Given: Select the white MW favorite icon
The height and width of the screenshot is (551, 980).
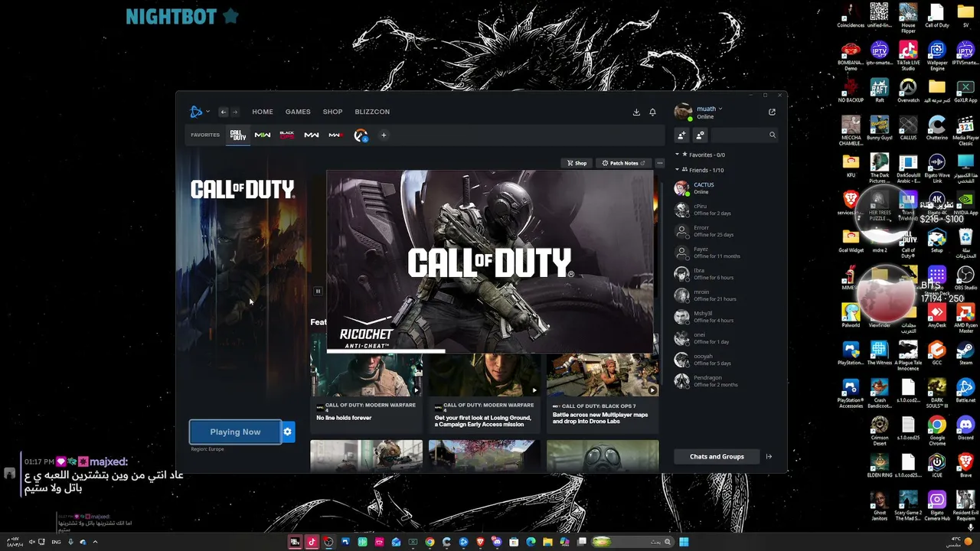Looking at the screenshot, I should (x=312, y=135).
